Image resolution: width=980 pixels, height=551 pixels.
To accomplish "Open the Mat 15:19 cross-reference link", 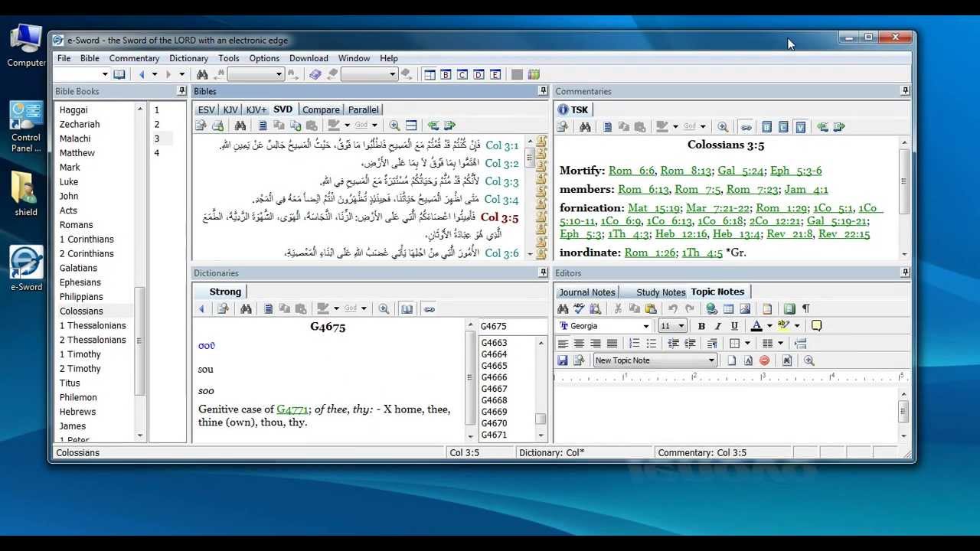I will [654, 208].
